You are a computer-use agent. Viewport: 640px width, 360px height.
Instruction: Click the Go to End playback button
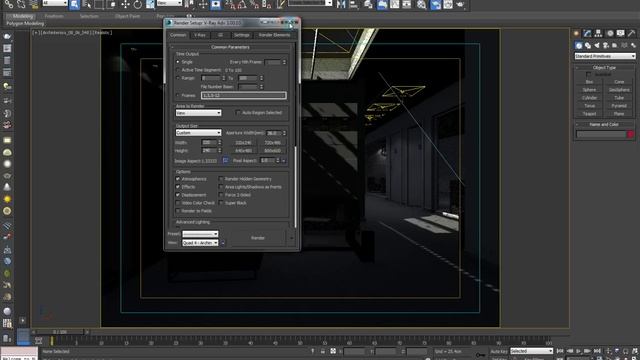[597, 351]
